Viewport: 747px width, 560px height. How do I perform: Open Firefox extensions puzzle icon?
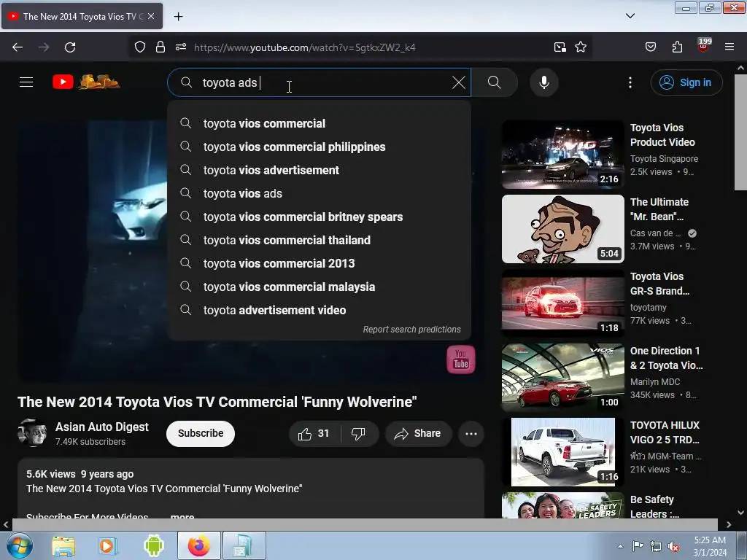point(677,47)
